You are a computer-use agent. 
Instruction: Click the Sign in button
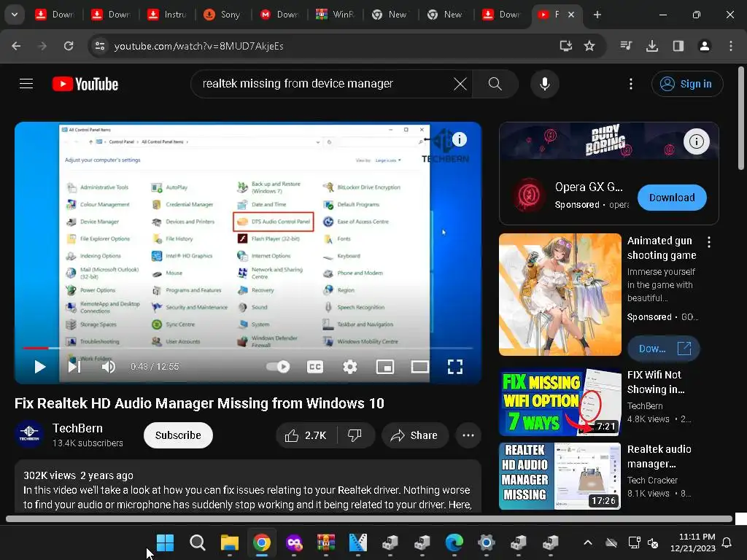click(687, 84)
